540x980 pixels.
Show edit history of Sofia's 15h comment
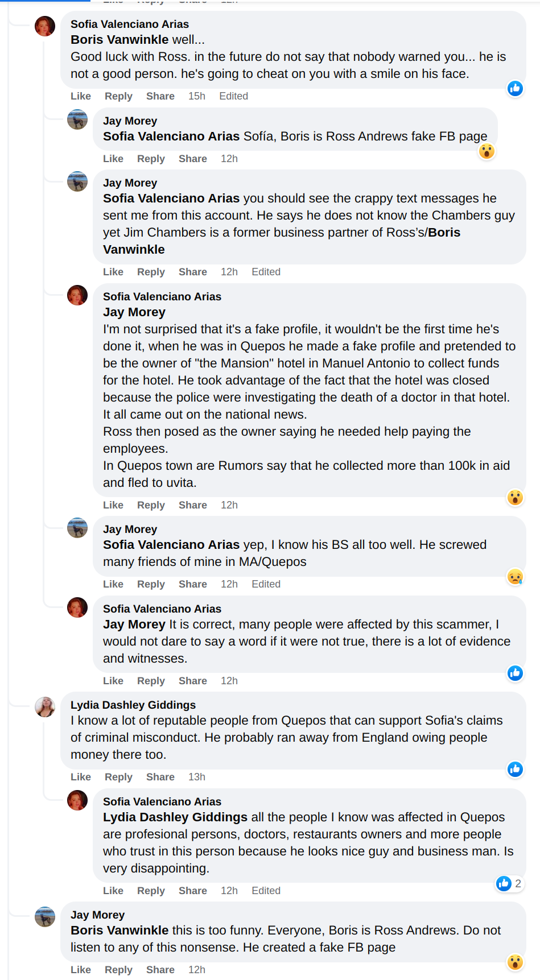point(233,96)
